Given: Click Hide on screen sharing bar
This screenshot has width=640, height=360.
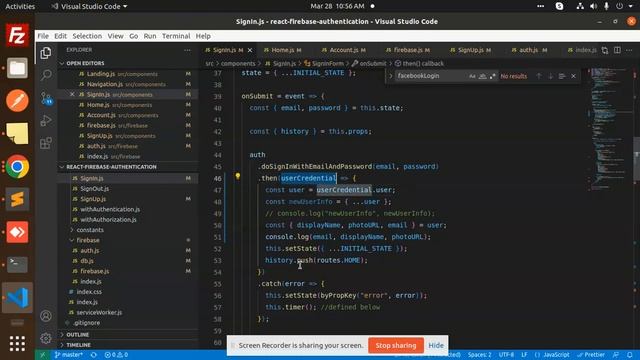Looking at the screenshot, I should pos(436,345).
